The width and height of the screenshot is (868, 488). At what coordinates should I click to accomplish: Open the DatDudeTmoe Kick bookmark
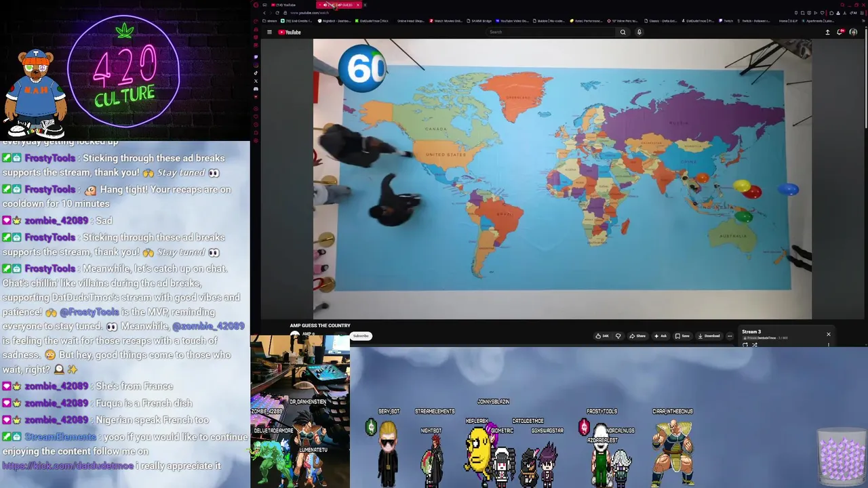[372, 21]
